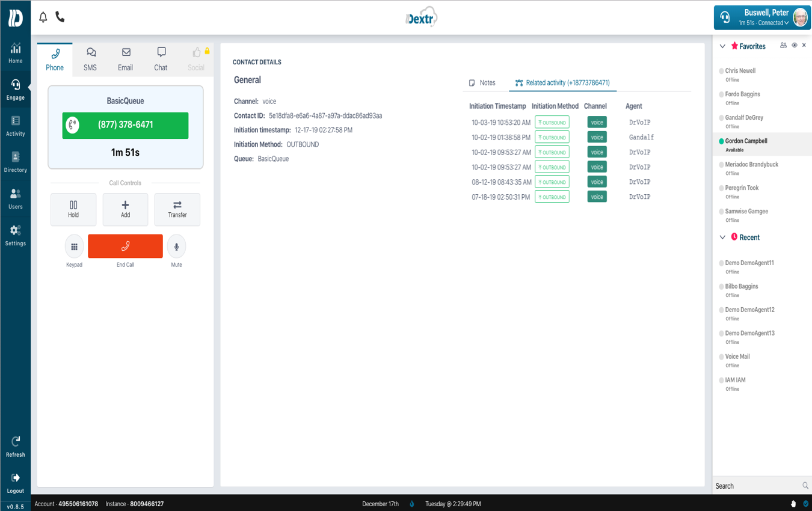This screenshot has height=511, width=812.
Task: Open Users in the sidebar
Action: pos(16,200)
